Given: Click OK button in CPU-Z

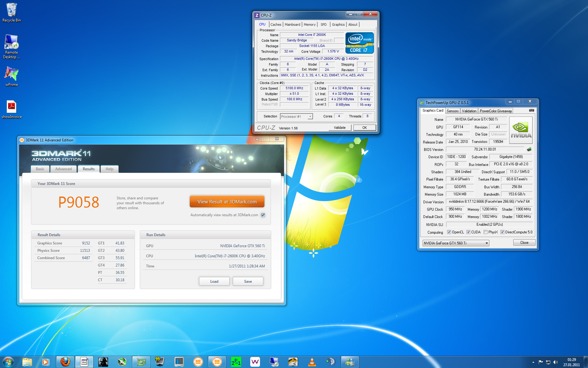Looking at the screenshot, I should click(364, 128).
